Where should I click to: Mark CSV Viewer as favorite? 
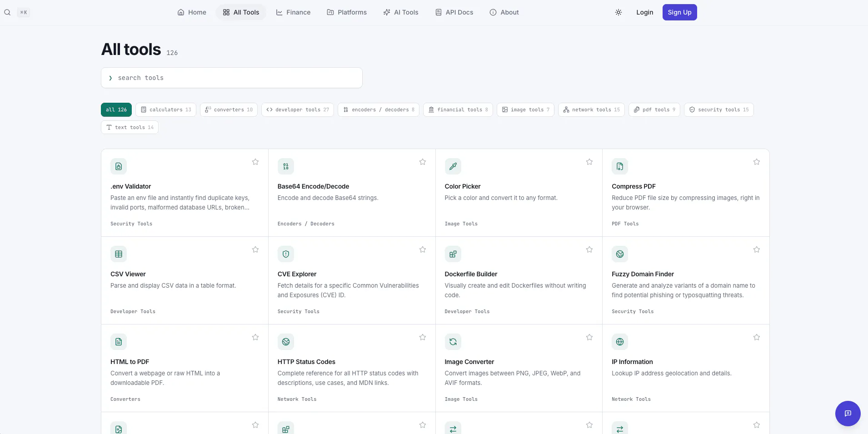pyautogui.click(x=255, y=249)
